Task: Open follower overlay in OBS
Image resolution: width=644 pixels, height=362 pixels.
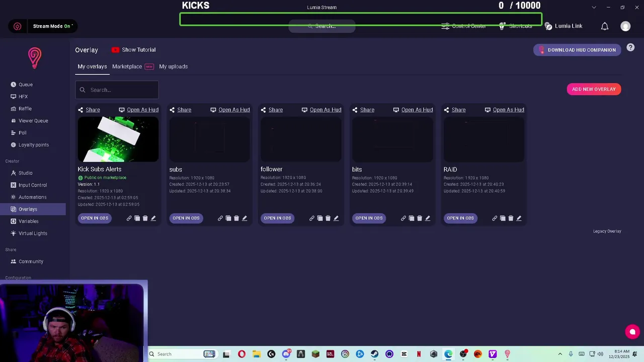Action: (277, 218)
